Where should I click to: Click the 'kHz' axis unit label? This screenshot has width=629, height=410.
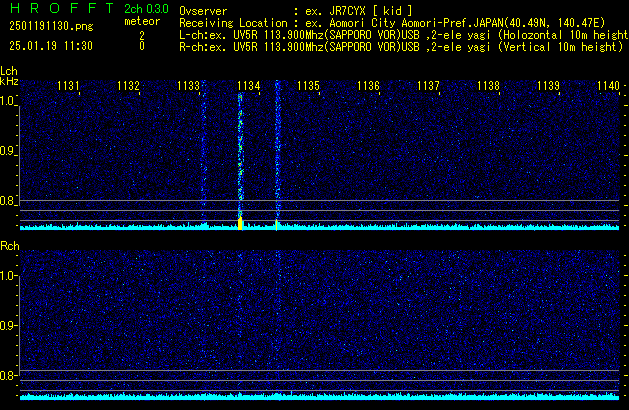(9, 81)
